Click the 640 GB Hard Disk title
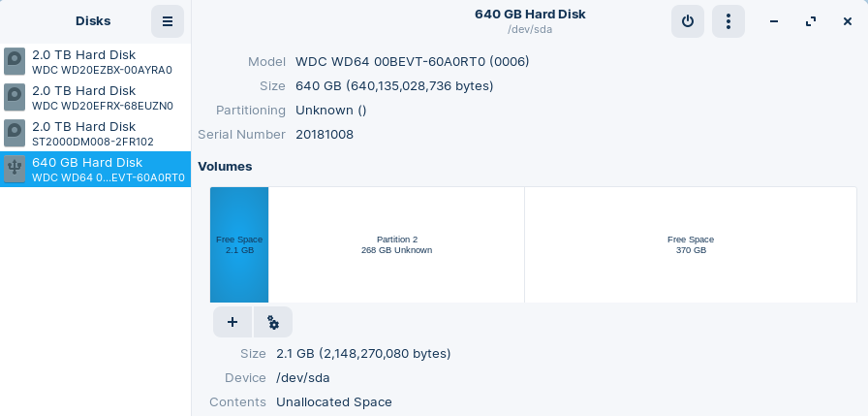The width and height of the screenshot is (868, 416). click(x=530, y=15)
